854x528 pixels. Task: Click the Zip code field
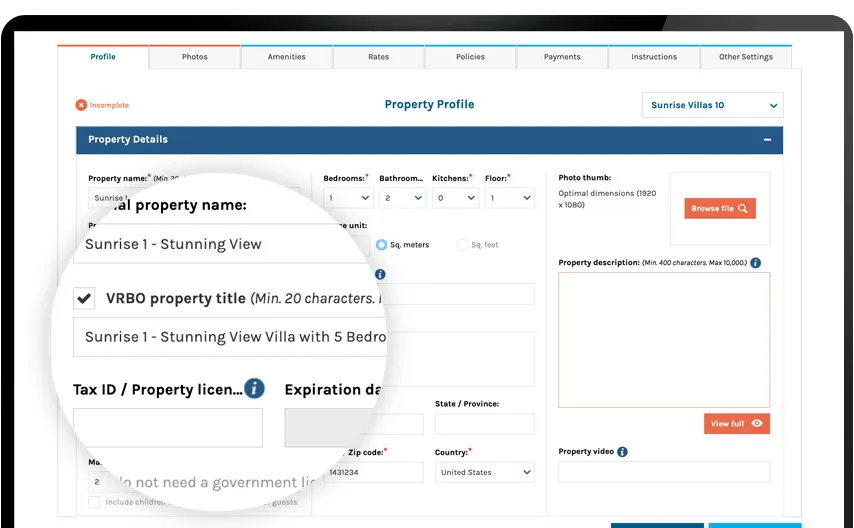(373, 472)
